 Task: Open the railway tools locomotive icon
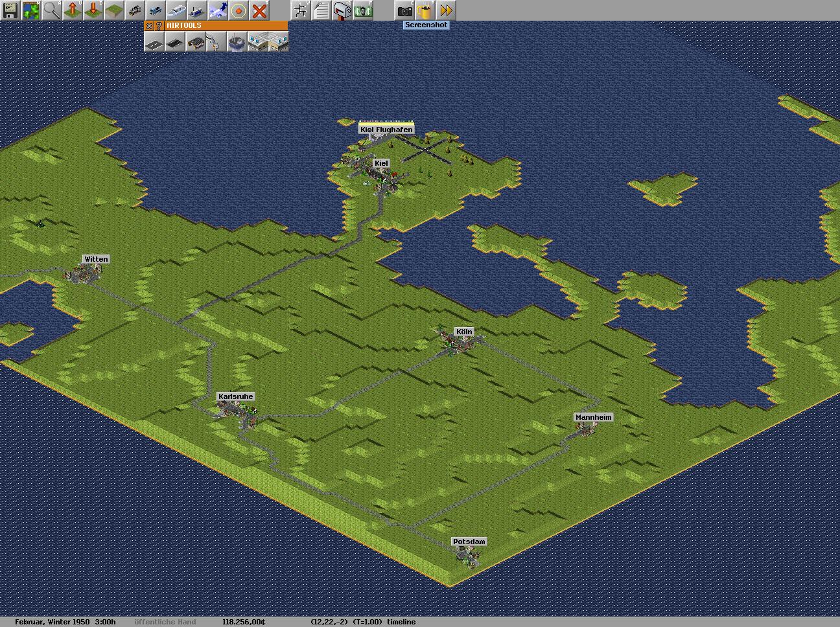[x=135, y=10]
